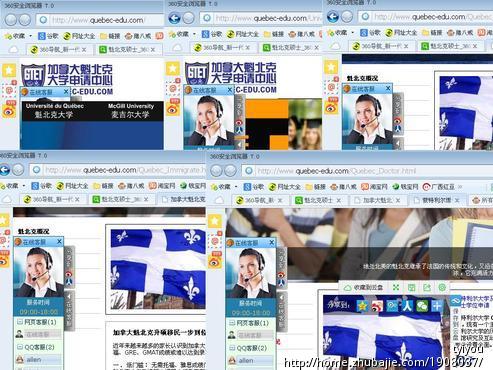Click yellow star sidebar icon in bottom-right window
This screenshot has height=370, width=493.
[x=215, y=221]
